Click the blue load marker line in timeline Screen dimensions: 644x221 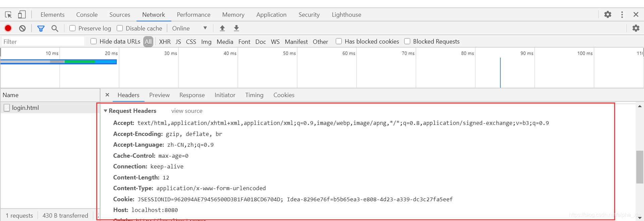coord(500,73)
